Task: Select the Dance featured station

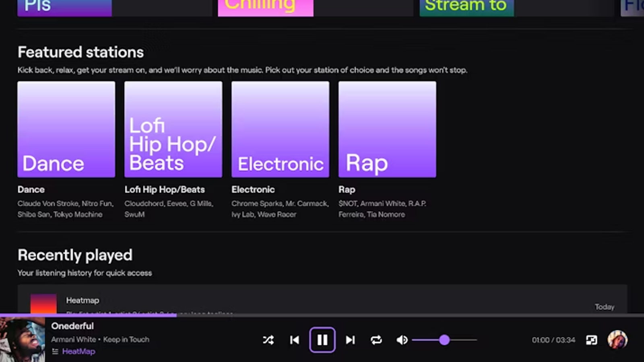Action: (66, 129)
